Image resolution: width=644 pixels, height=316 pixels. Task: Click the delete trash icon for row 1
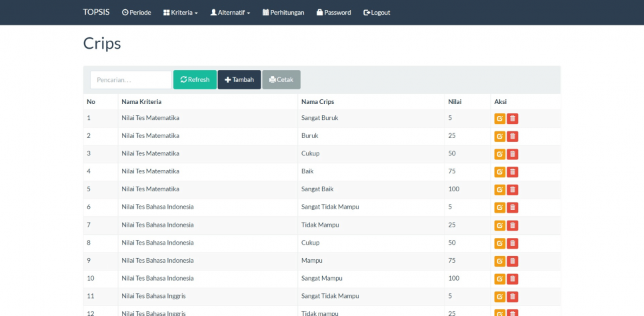pyautogui.click(x=513, y=119)
